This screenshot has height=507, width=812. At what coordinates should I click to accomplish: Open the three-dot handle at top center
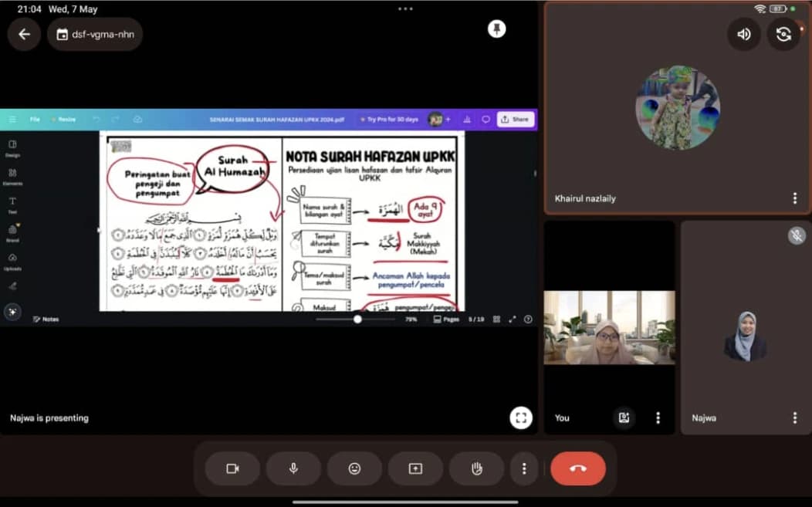point(405,8)
